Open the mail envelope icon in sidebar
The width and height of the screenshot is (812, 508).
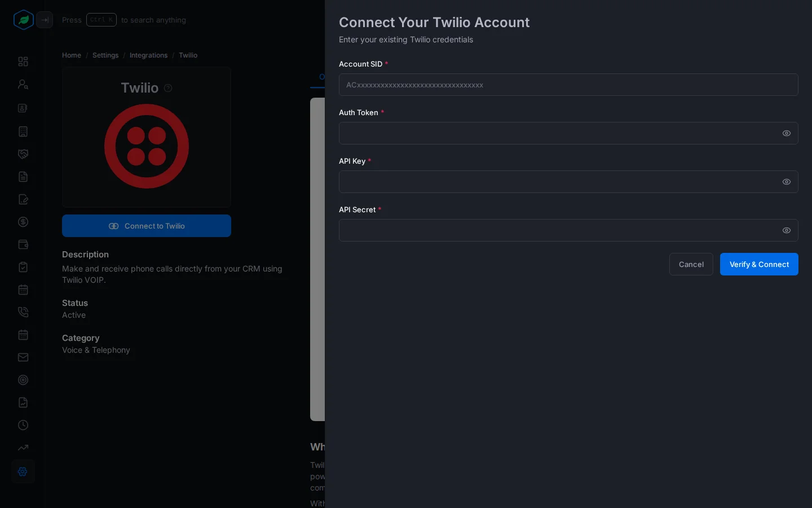coord(23,357)
